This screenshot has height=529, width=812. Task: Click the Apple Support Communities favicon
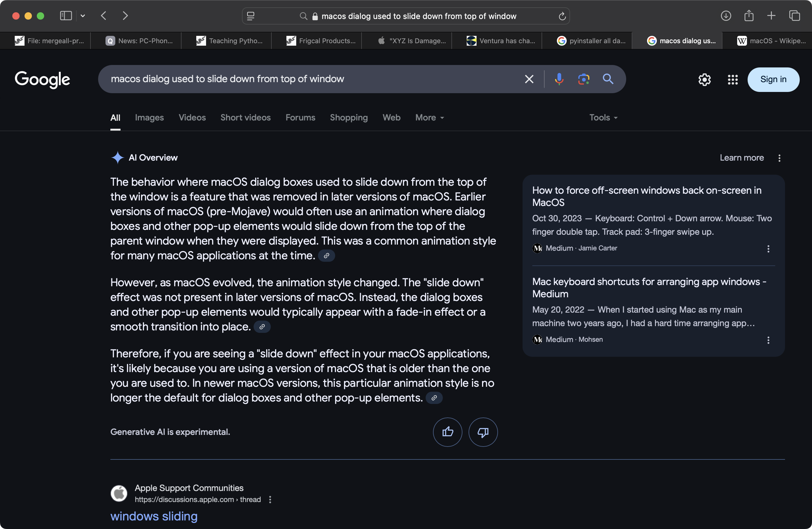119,493
